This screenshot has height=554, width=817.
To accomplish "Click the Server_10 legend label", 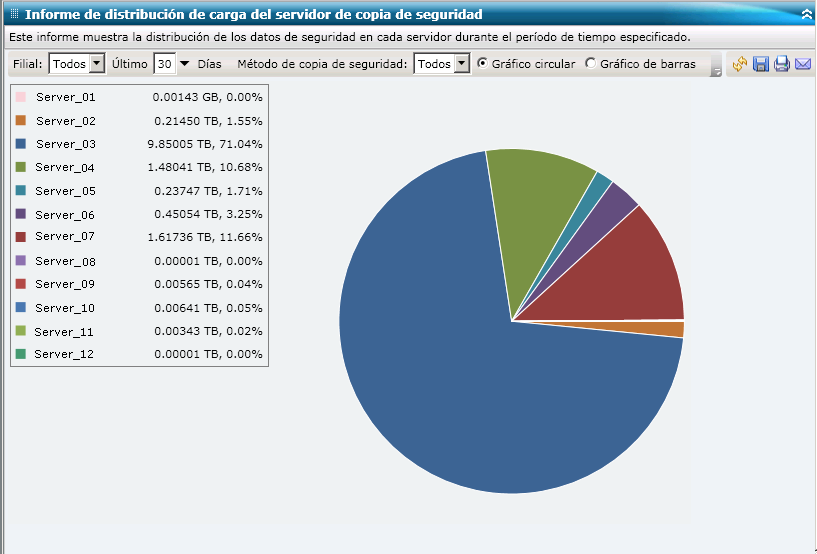I will pyautogui.click(x=65, y=308).
